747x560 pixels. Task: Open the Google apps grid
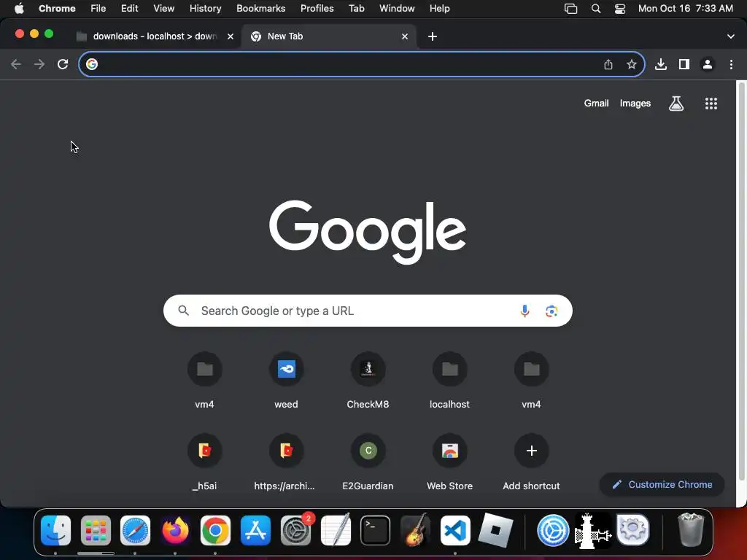coord(711,104)
